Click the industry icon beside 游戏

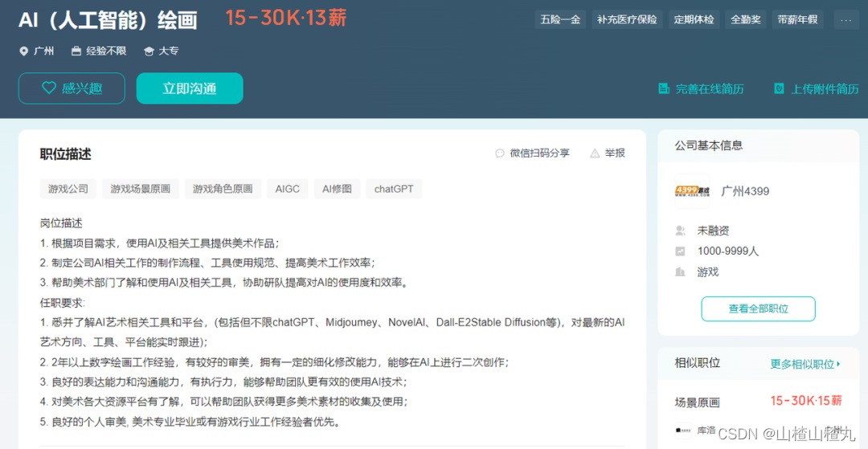click(681, 271)
